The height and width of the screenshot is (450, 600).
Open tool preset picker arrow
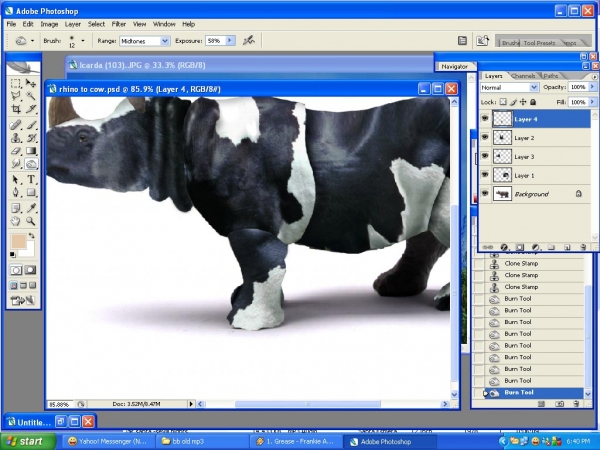[33, 41]
